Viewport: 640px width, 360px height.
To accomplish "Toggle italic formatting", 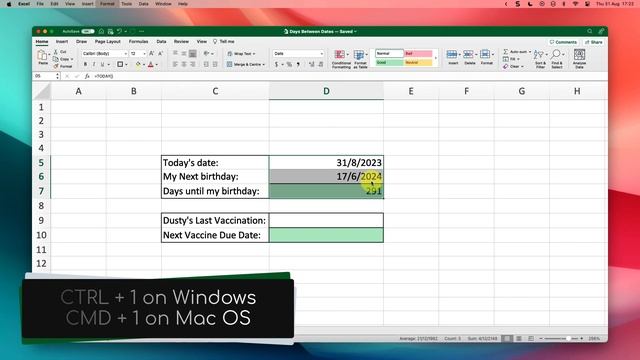I will point(94,64).
